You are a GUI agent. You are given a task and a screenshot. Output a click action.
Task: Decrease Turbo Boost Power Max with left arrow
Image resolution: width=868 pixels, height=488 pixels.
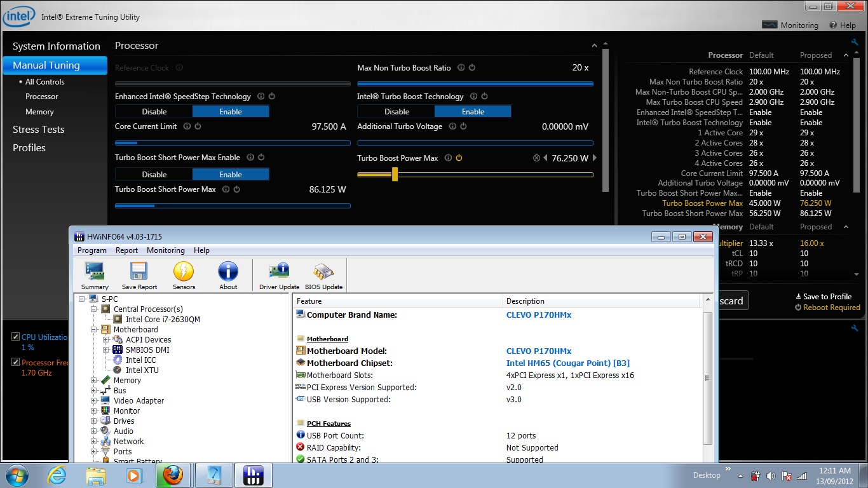[x=545, y=158]
